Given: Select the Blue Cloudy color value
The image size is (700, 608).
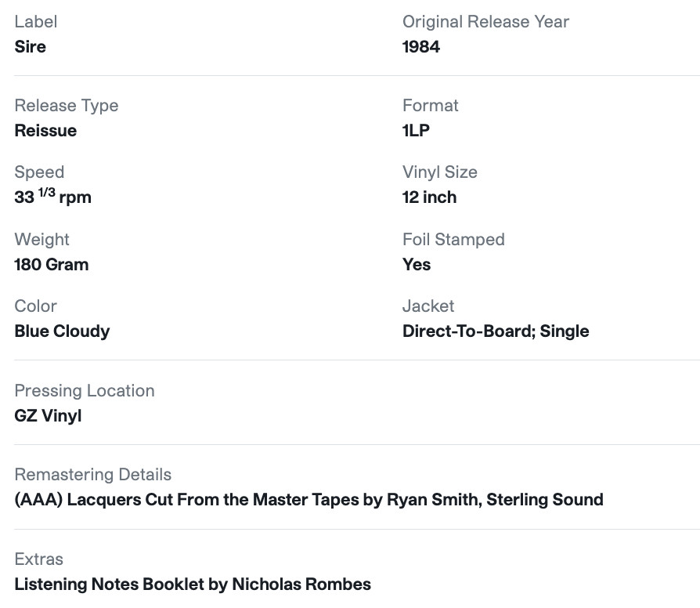Looking at the screenshot, I should pos(62,331).
